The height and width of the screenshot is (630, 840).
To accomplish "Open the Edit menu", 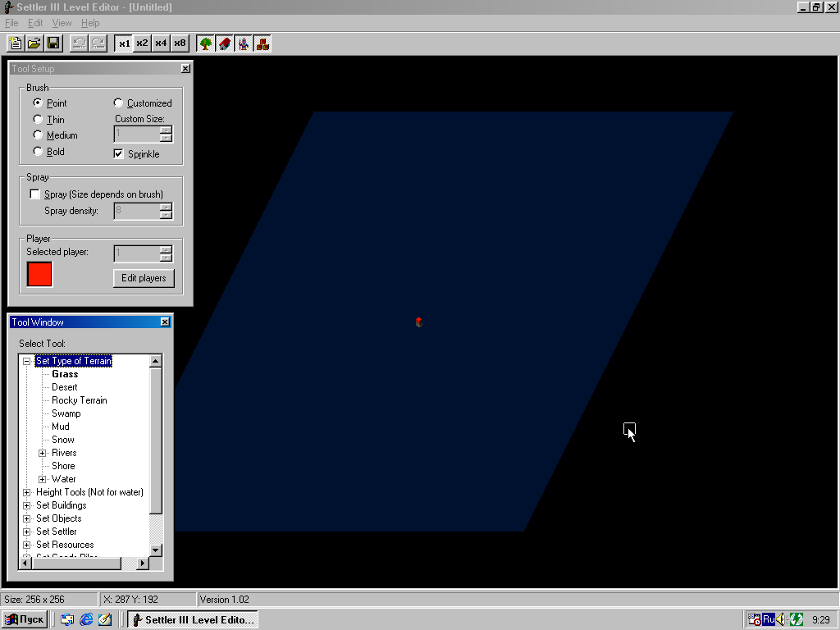I will (x=35, y=23).
